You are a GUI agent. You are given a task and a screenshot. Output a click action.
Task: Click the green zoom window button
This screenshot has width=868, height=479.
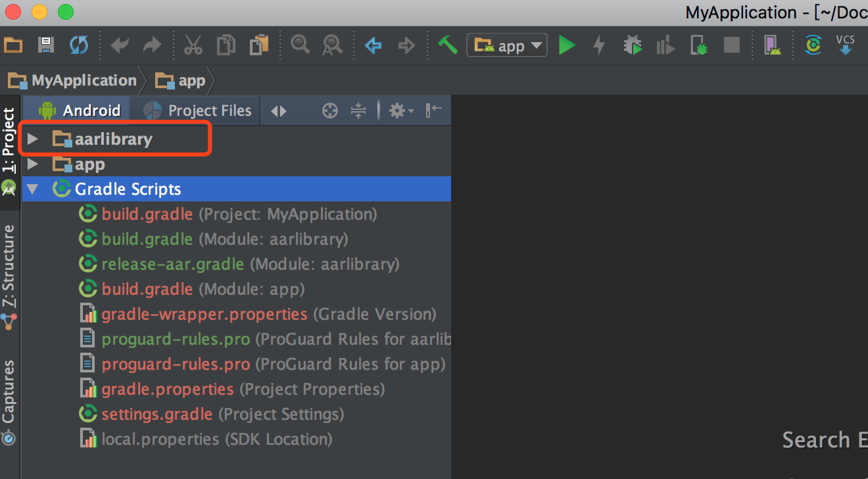pos(66,12)
